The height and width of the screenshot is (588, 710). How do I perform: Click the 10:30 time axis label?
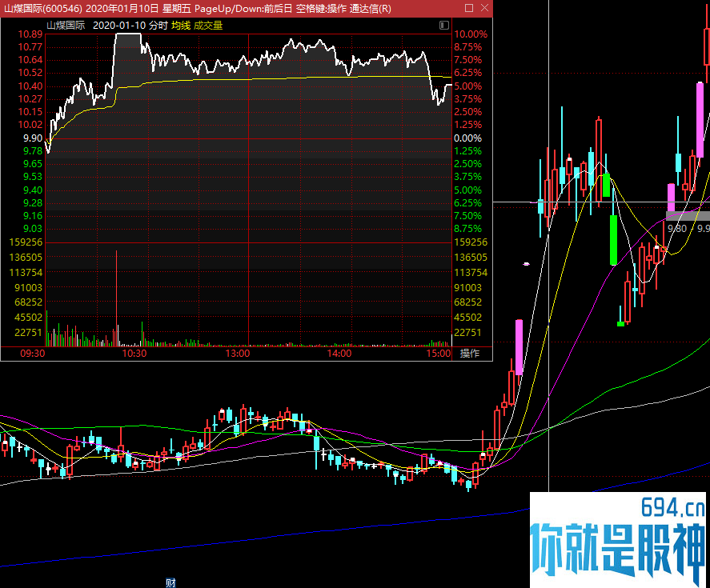point(134,354)
